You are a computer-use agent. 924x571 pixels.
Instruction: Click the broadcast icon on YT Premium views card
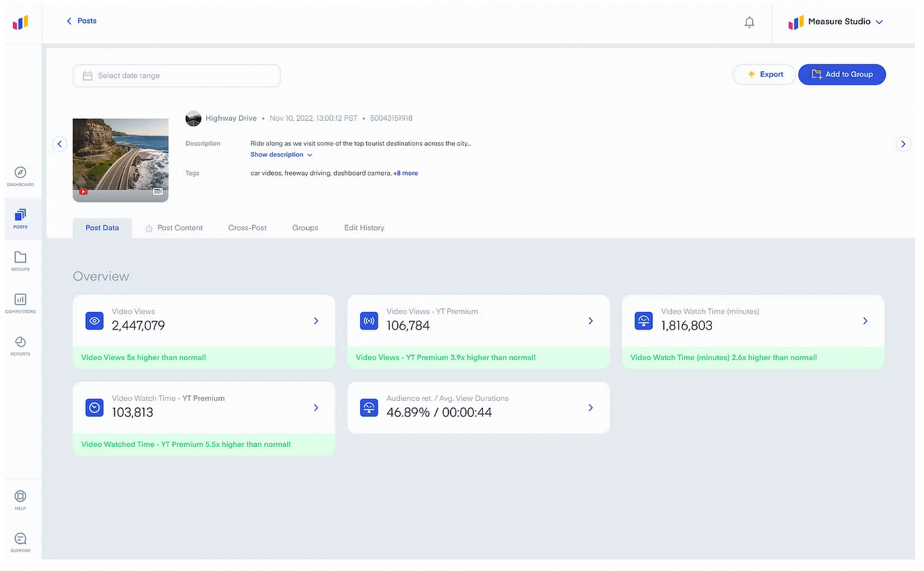click(x=369, y=321)
